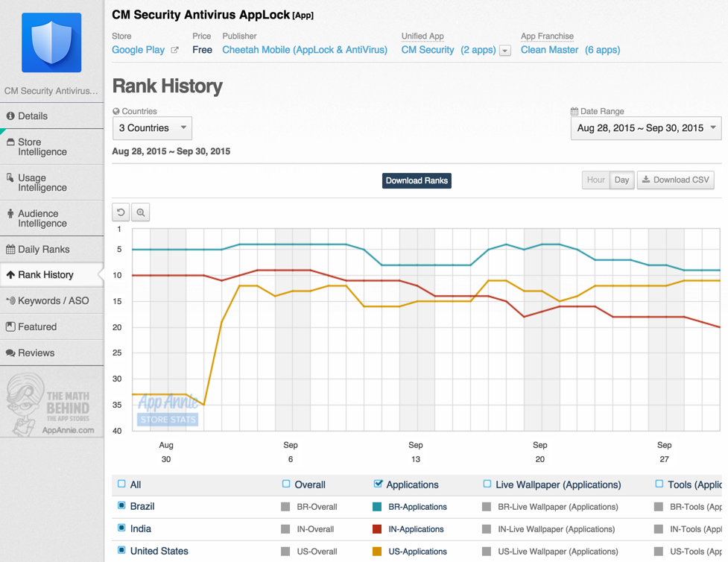Screen dimensions: 728x562
Task: Click the magnifier zoom icon above chart
Action: [140, 212]
